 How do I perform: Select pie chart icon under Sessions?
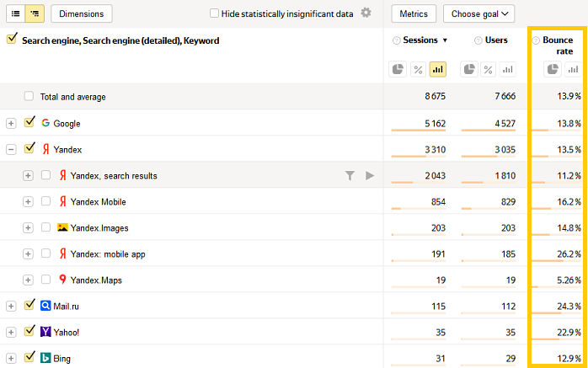tap(397, 70)
